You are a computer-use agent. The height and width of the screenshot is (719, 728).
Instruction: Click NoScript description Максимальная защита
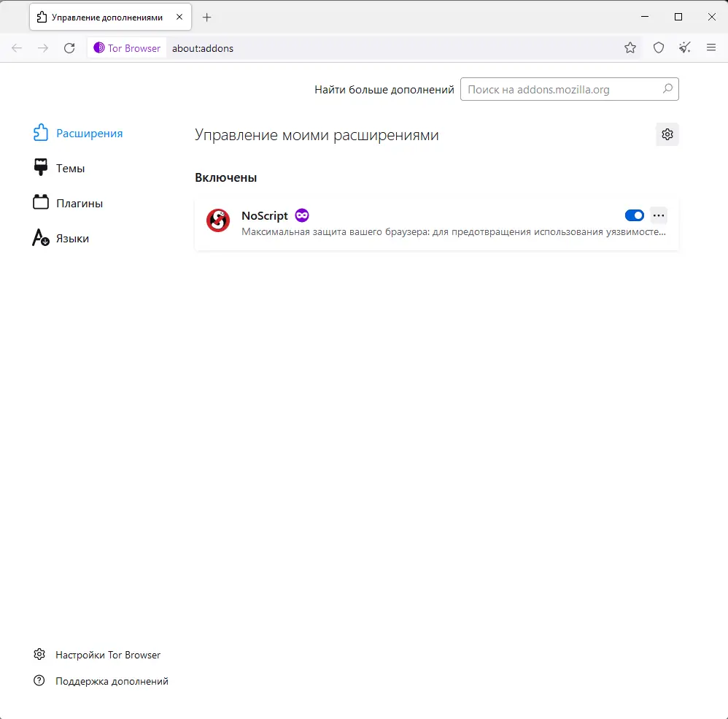pyautogui.click(x=454, y=232)
